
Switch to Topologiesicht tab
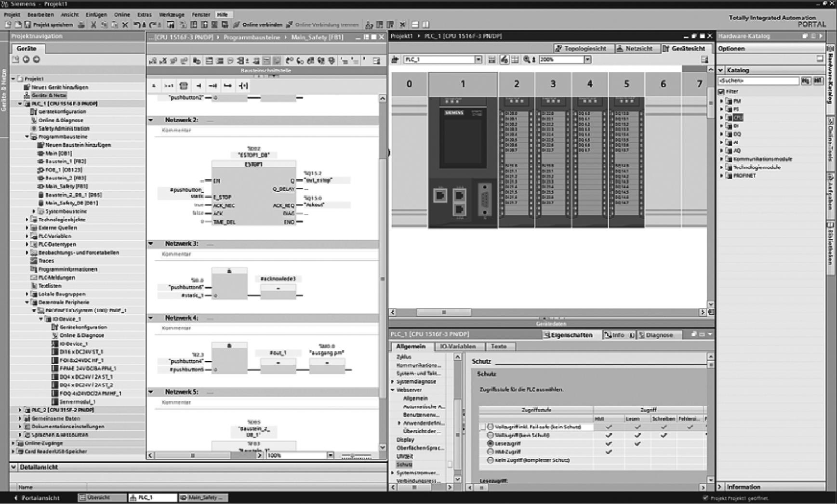[584, 49]
